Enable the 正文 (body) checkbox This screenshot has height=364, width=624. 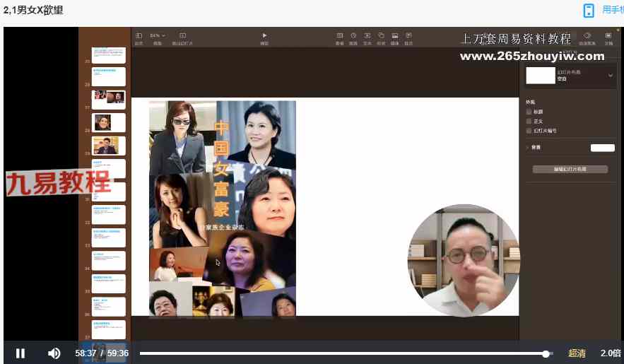pos(529,121)
